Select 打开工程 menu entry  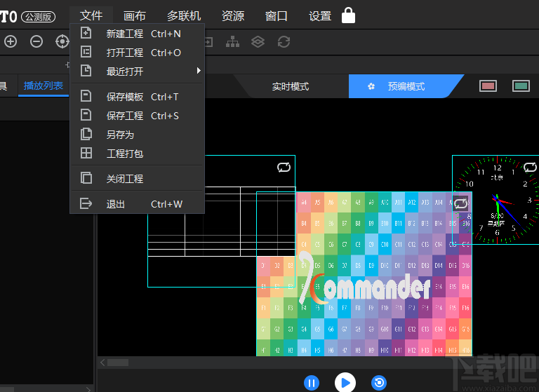(x=137, y=53)
